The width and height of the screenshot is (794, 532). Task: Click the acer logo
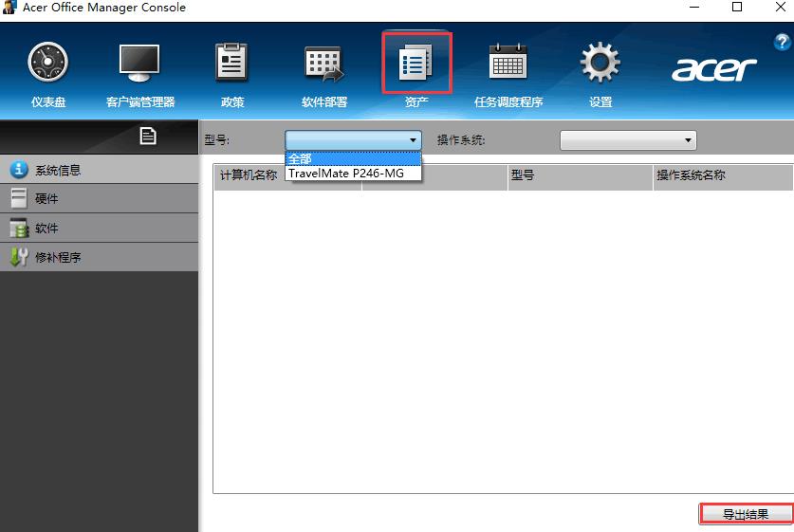point(713,69)
